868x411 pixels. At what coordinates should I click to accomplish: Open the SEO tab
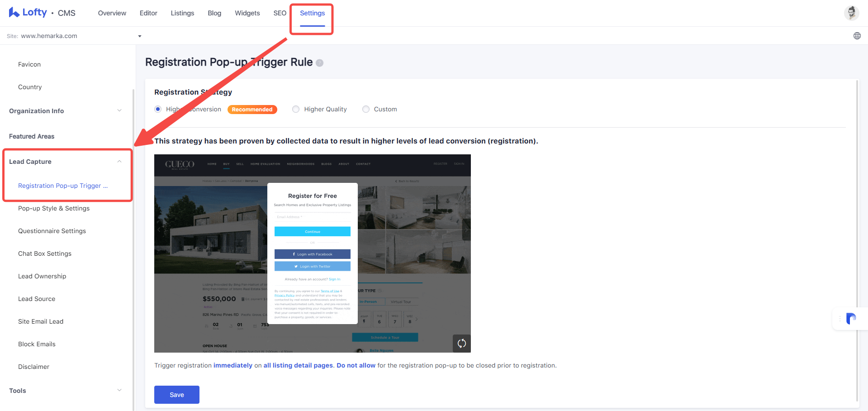[x=280, y=13]
